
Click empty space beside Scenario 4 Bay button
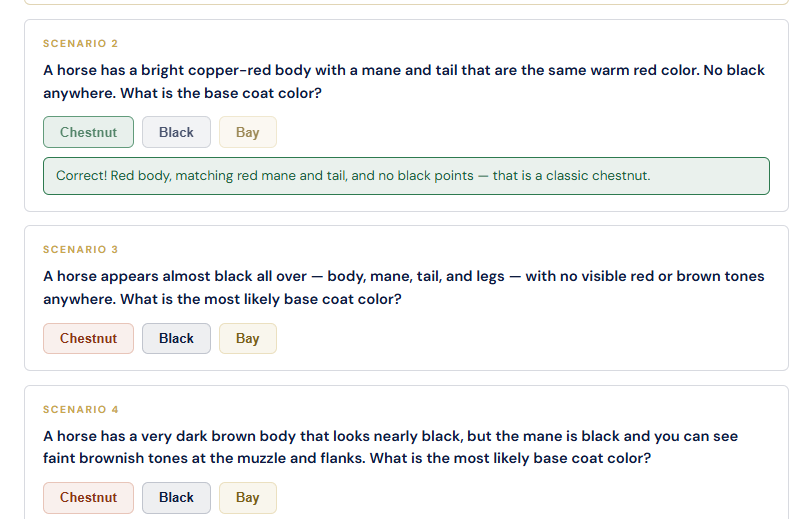[508, 498]
